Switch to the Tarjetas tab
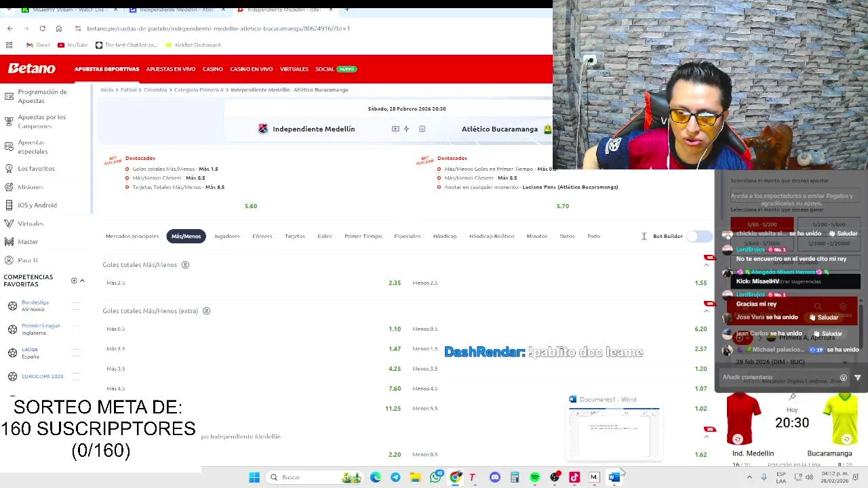The height and width of the screenshot is (488, 868). coord(295,236)
